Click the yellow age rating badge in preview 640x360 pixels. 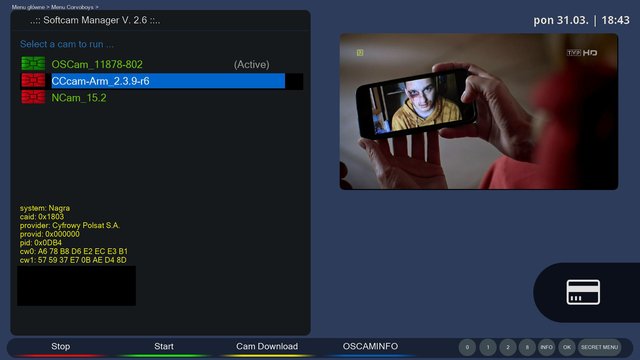click(360, 53)
